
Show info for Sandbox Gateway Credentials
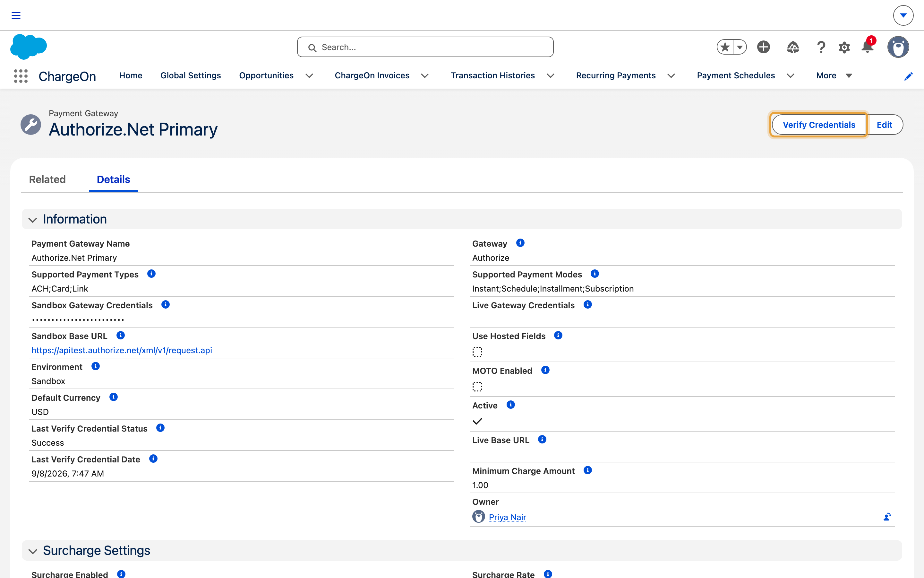click(165, 304)
